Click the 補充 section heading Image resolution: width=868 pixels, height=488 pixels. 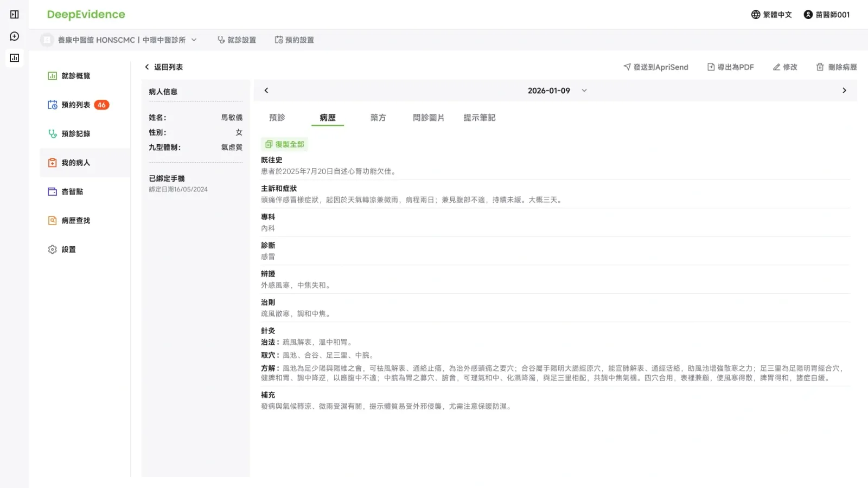[x=268, y=395]
